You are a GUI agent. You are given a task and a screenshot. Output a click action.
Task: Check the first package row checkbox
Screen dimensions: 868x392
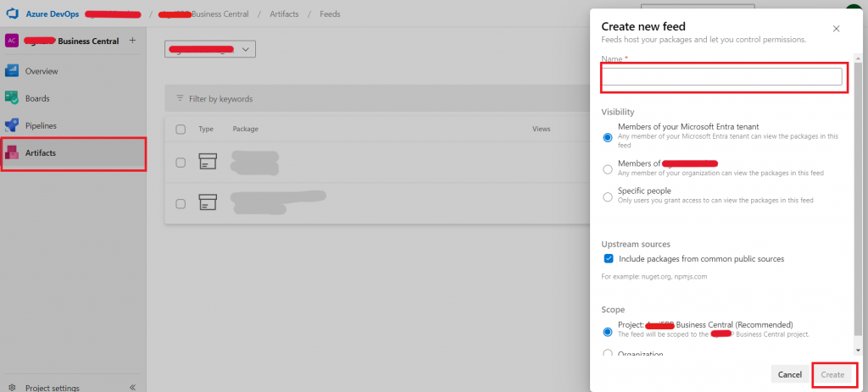point(181,163)
